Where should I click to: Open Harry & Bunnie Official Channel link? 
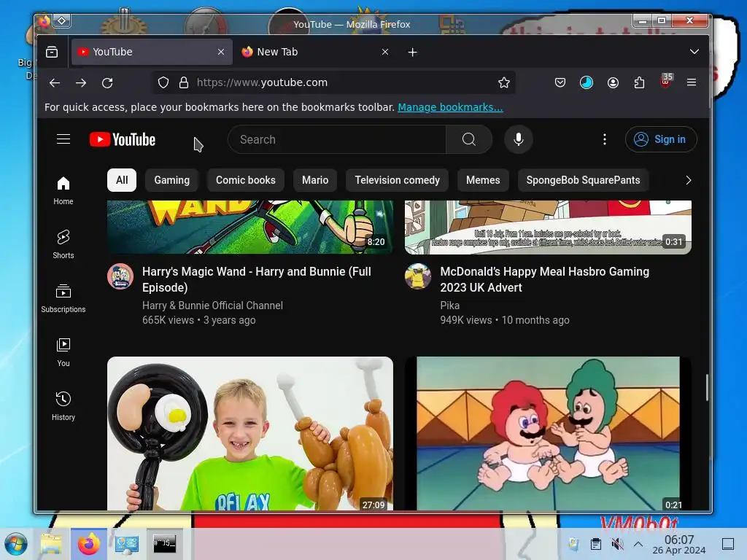[x=212, y=306]
